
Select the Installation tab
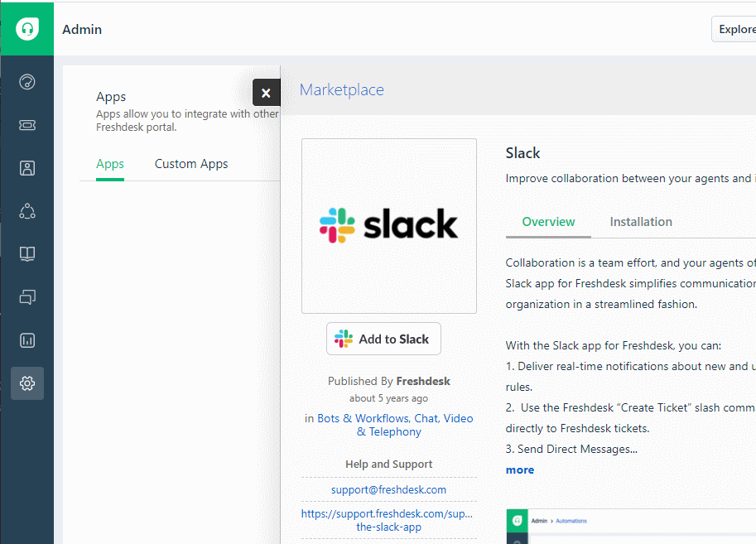coord(641,222)
